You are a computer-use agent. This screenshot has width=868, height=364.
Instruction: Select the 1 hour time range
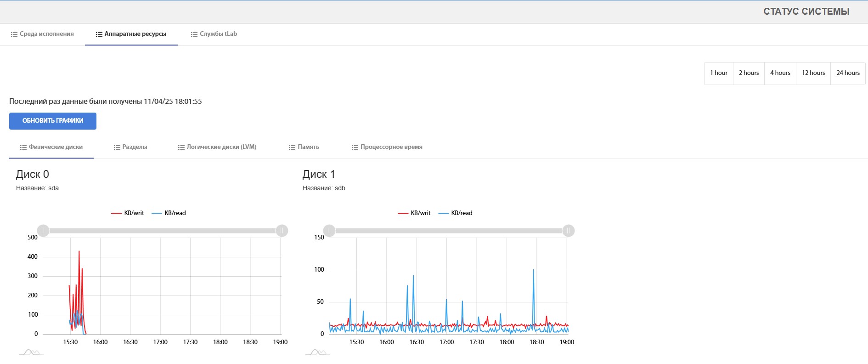pos(719,73)
